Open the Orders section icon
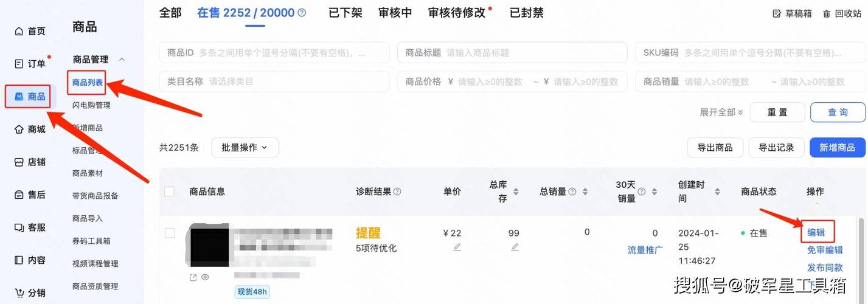 pos(19,64)
